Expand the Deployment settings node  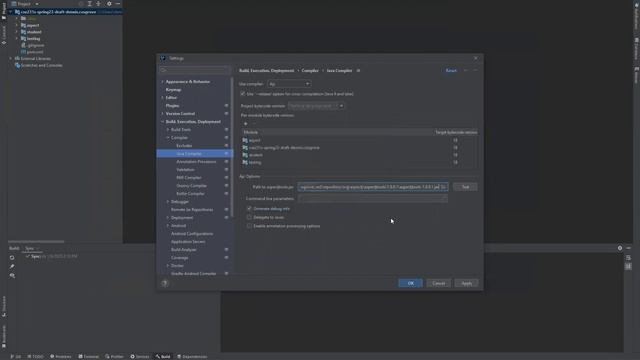(x=168, y=218)
